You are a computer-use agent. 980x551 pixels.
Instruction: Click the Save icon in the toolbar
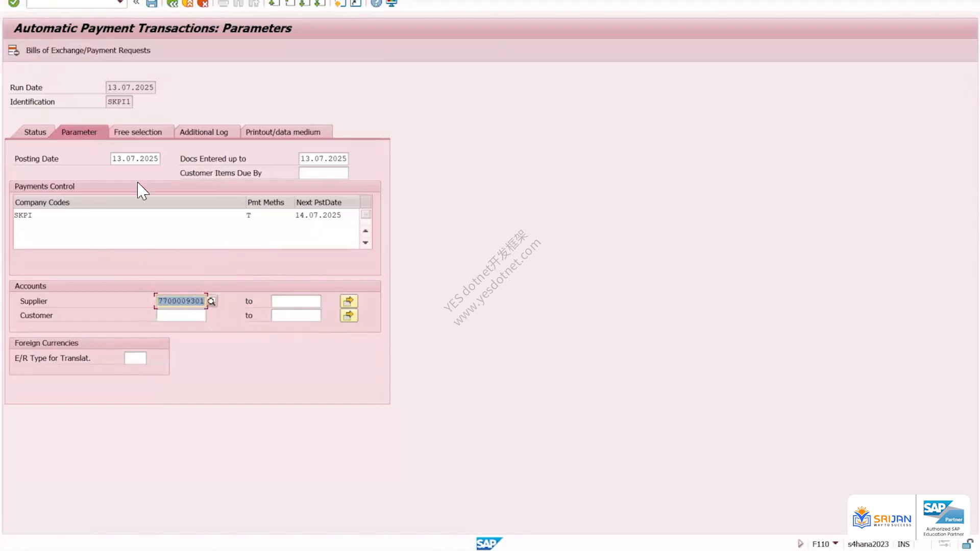point(152,3)
